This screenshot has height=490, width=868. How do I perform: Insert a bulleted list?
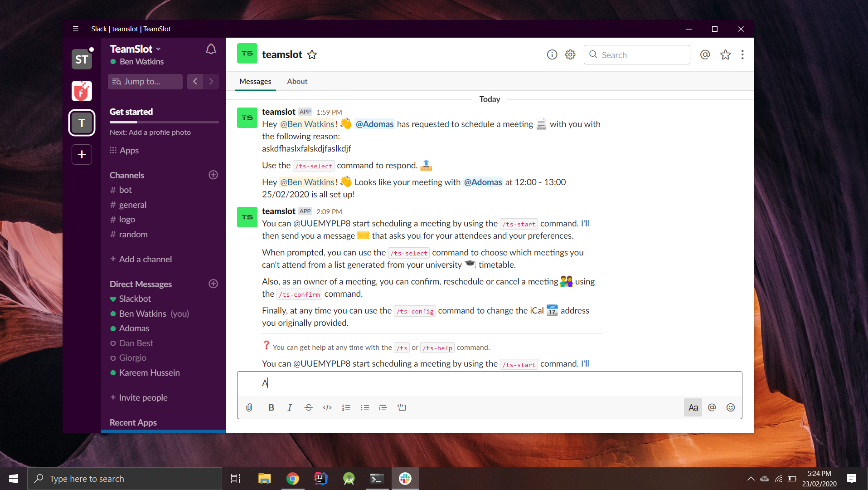pyautogui.click(x=364, y=407)
